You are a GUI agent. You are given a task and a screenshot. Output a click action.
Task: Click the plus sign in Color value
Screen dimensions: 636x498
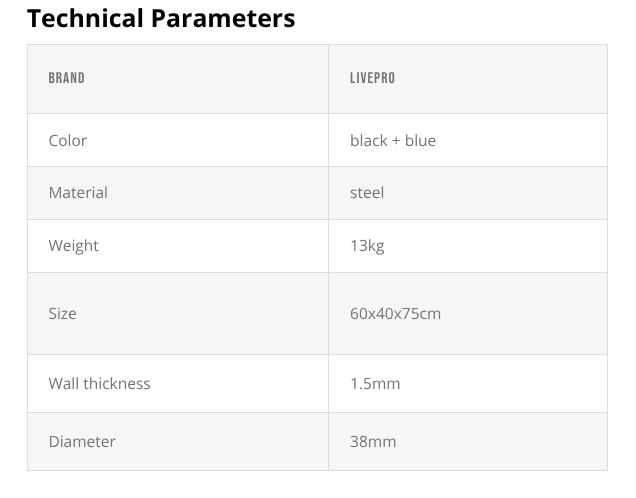396,140
